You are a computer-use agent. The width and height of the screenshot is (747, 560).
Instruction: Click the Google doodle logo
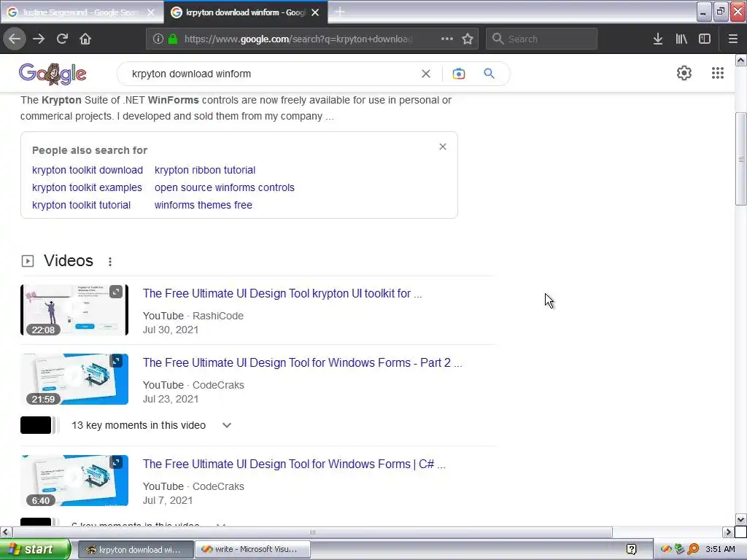[x=53, y=74]
